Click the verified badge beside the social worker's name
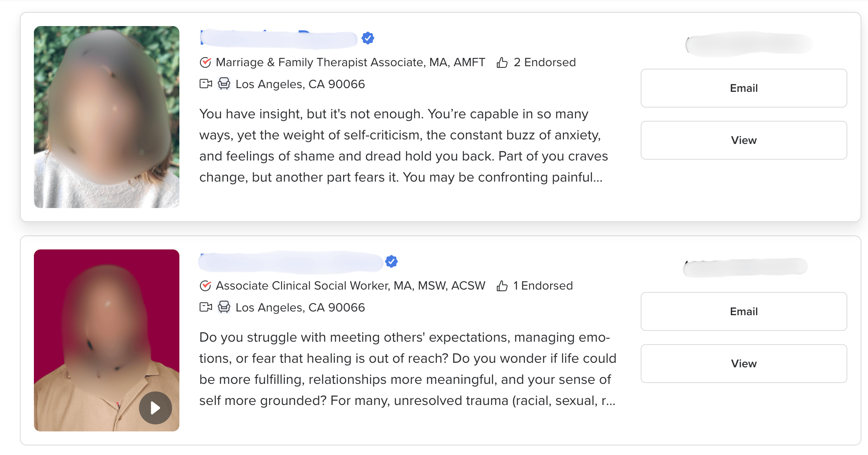Image resolution: width=868 pixels, height=455 pixels. point(391,261)
